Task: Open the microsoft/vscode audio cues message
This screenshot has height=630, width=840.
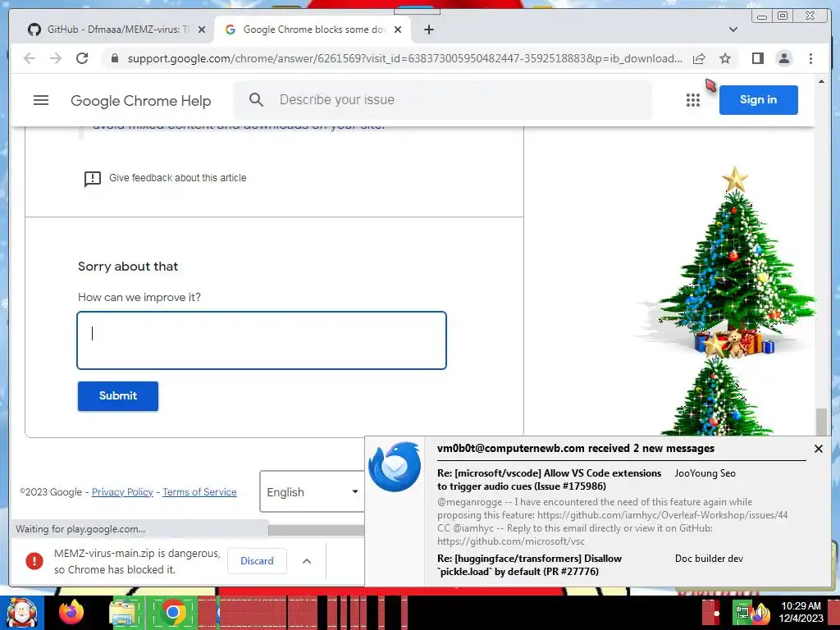Action: click(549, 479)
